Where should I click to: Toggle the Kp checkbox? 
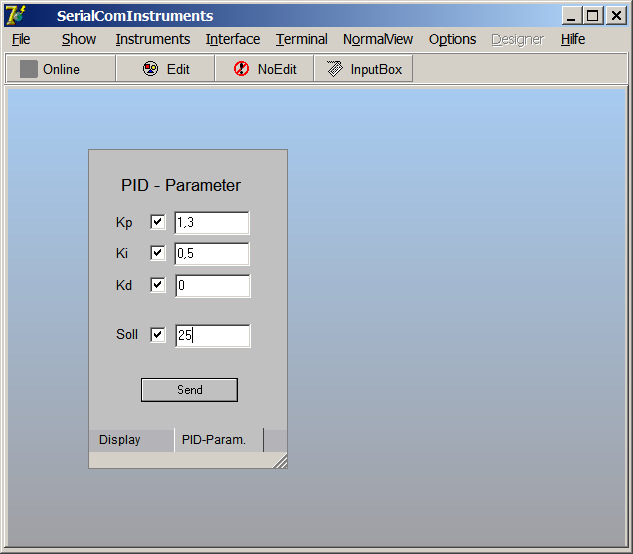[x=157, y=222]
